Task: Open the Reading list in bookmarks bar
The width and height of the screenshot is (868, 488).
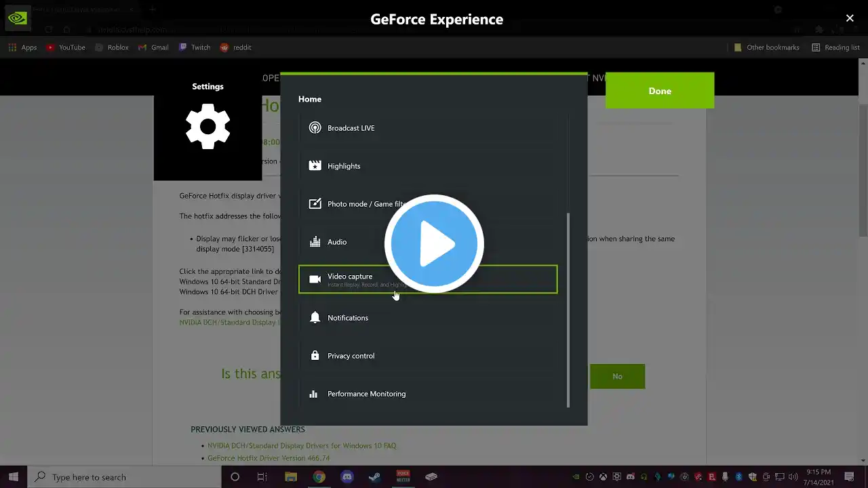Action: (835, 47)
